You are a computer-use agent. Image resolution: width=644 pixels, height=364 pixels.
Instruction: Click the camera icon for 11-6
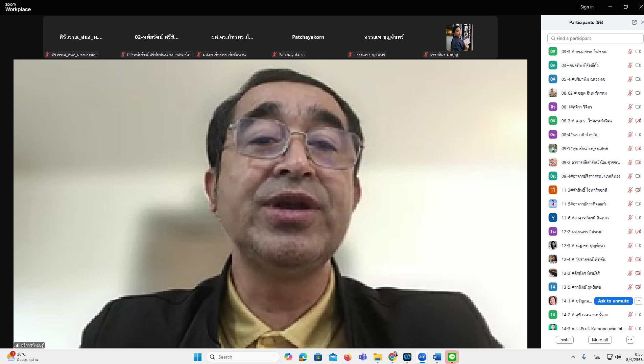point(638,218)
